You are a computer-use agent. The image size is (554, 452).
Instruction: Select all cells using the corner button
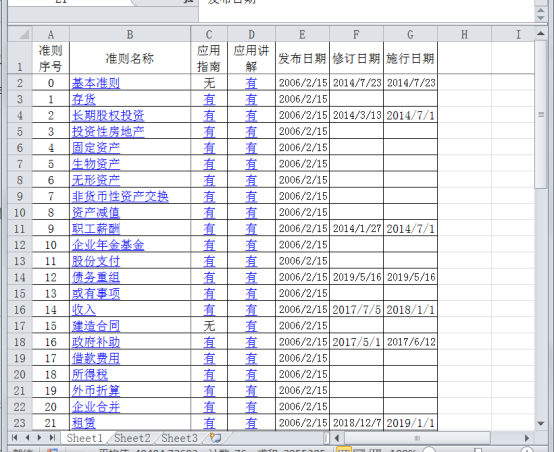20,34
